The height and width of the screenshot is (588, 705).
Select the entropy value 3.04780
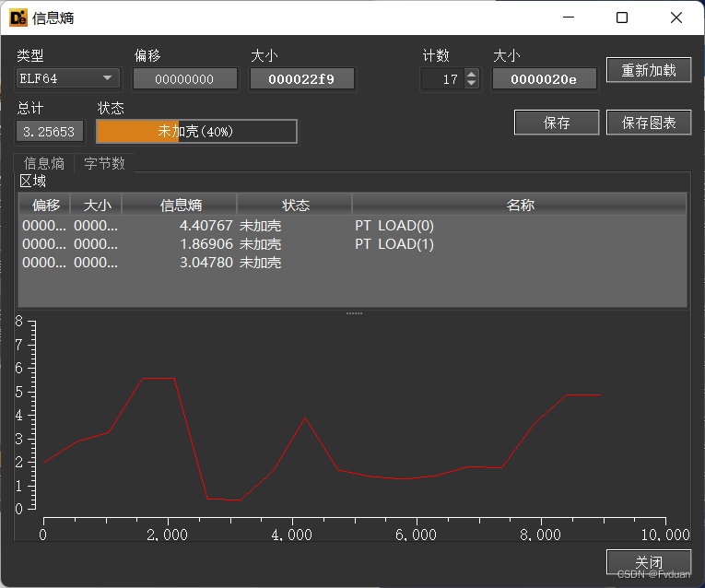[206, 263]
